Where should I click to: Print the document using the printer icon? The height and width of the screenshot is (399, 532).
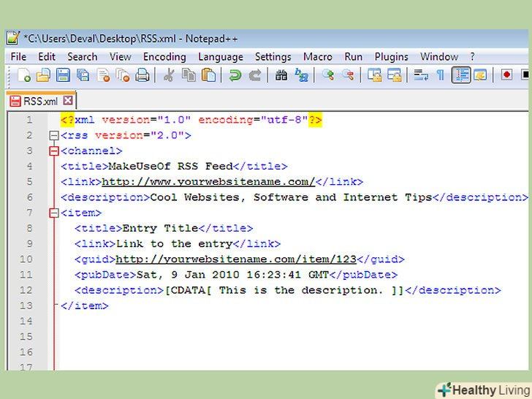(142, 75)
